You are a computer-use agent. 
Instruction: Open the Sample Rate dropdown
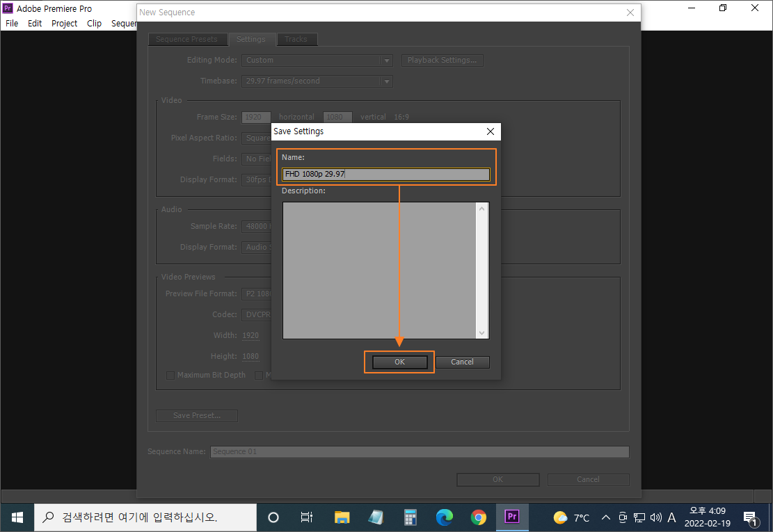point(256,227)
